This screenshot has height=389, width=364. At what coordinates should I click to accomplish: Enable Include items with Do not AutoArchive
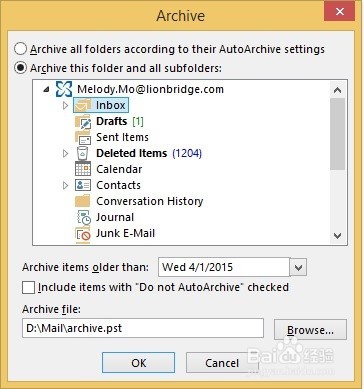(x=28, y=287)
